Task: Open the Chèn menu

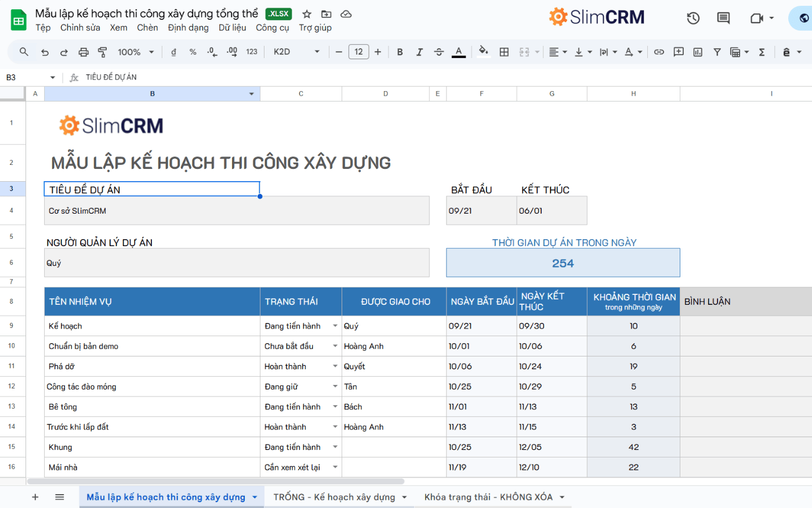Action: click(x=147, y=27)
